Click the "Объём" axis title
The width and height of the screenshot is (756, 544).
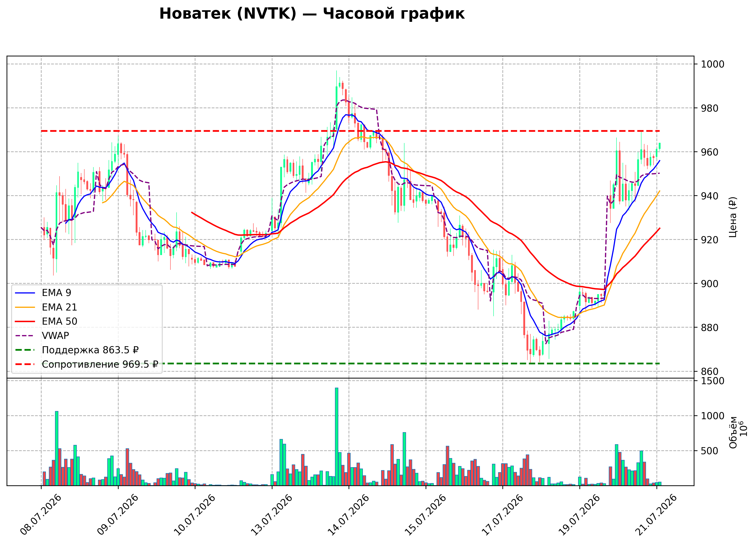tap(733, 432)
